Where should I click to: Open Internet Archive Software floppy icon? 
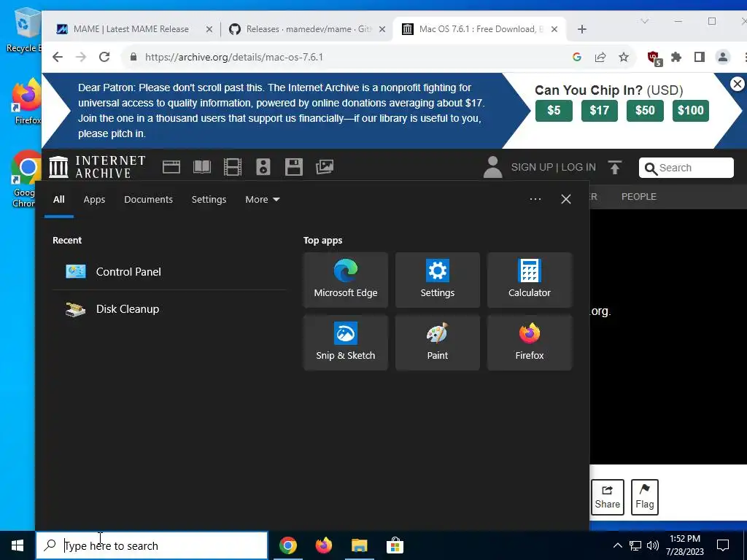(293, 167)
